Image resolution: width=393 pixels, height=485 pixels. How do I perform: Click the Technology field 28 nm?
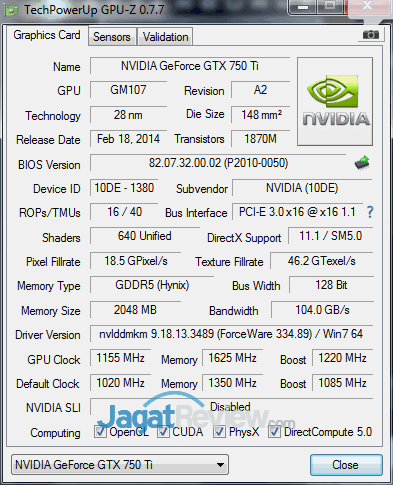coord(128,115)
